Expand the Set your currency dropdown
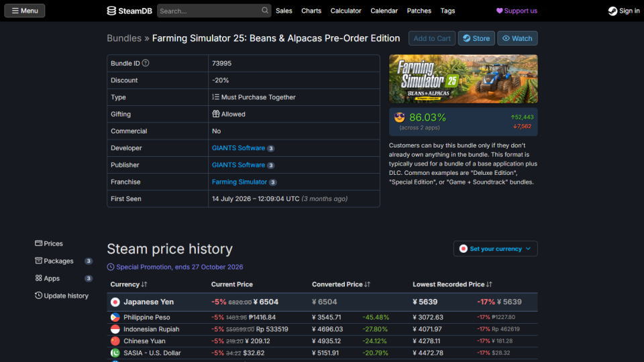The image size is (644, 362). [x=495, y=249]
